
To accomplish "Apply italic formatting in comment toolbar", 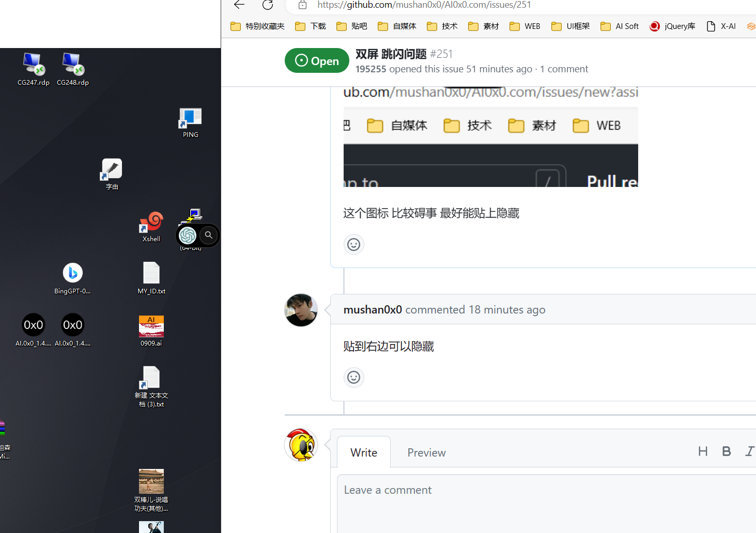I will [x=750, y=451].
